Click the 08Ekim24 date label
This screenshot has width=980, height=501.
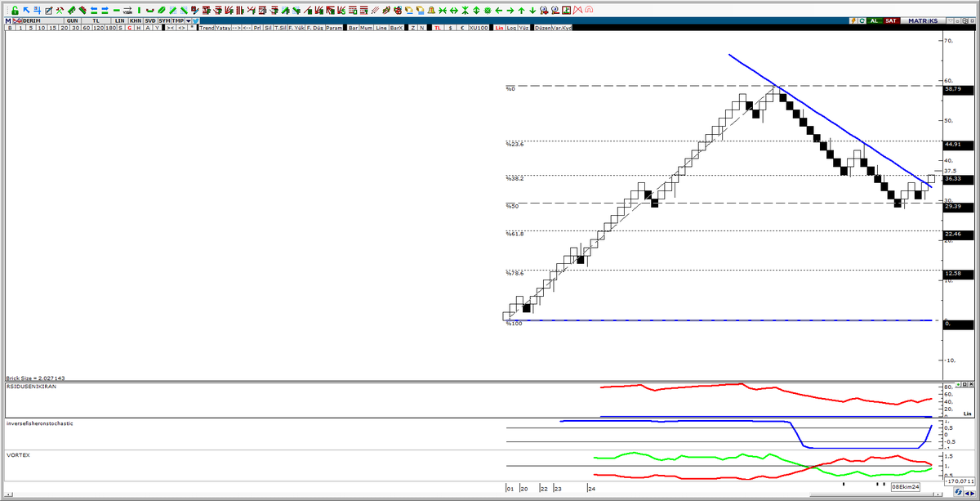[x=904, y=487]
